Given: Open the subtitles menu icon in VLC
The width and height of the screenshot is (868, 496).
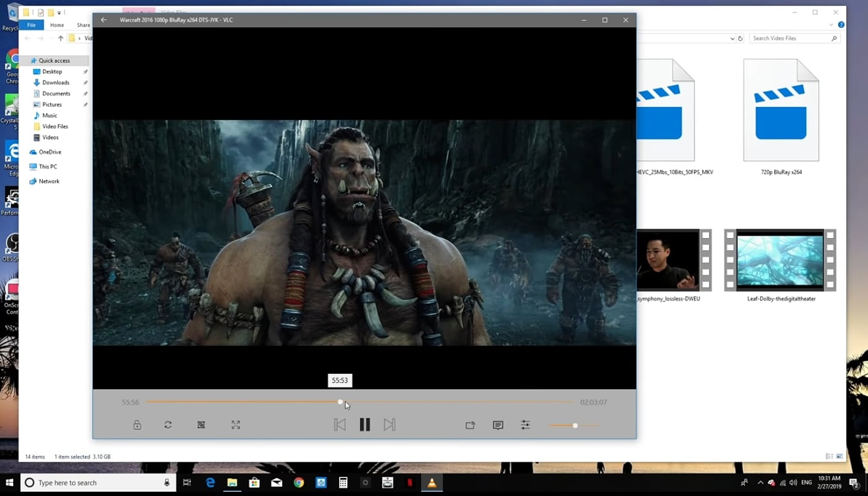Looking at the screenshot, I should point(498,425).
